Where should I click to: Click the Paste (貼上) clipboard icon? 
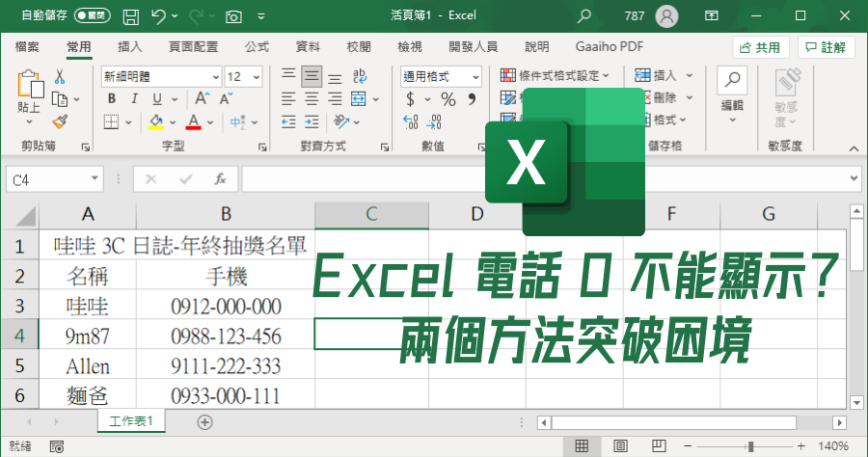pyautogui.click(x=30, y=84)
